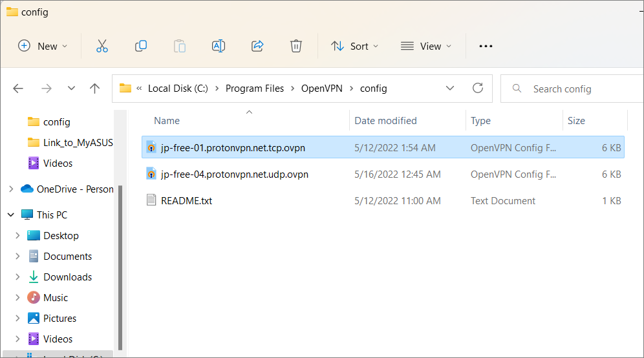Click the Copy icon in toolbar

click(x=141, y=46)
